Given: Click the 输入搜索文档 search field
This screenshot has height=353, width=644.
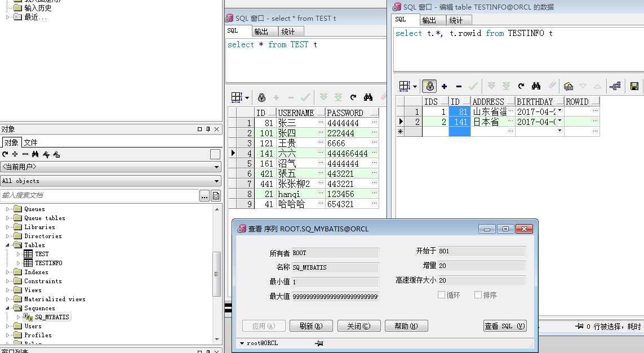Looking at the screenshot, I should 99,195.
